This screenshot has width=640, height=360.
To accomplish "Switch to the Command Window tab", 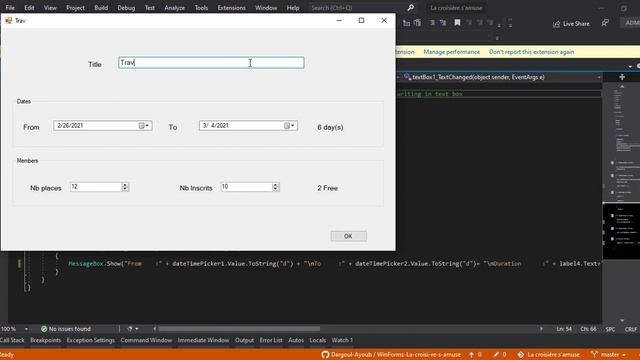I will [146, 340].
